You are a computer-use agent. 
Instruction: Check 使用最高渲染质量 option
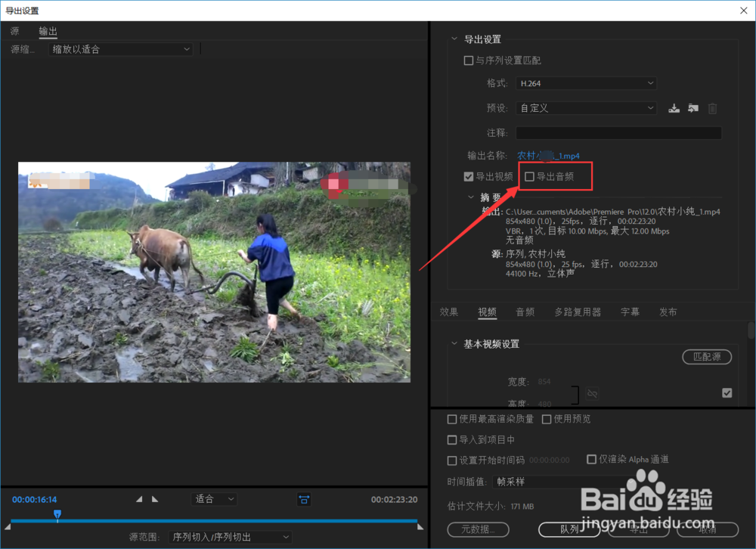pyautogui.click(x=452, y=418)
